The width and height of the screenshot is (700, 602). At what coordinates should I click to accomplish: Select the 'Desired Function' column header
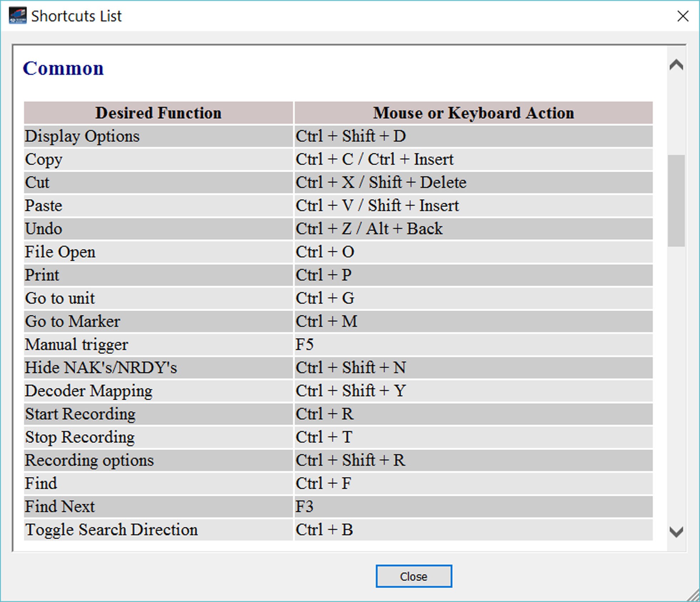point(159,113)
